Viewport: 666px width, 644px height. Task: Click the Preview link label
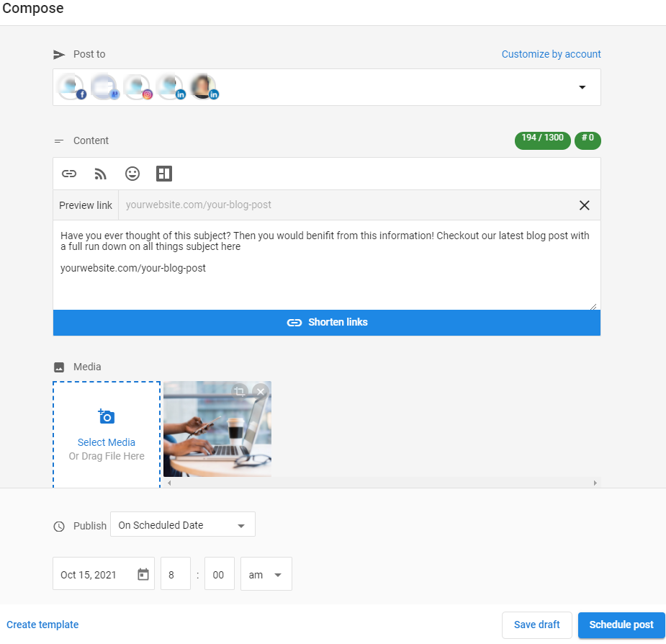tap(86, 205)
